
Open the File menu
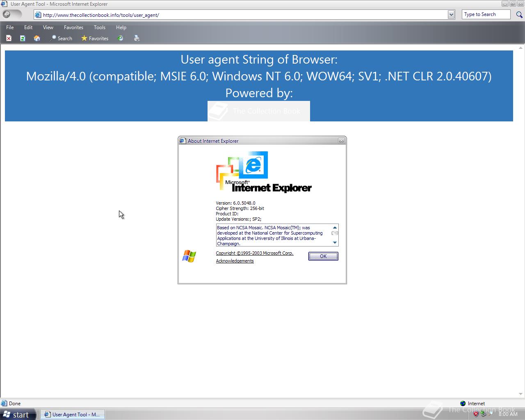tap(10, 27)
